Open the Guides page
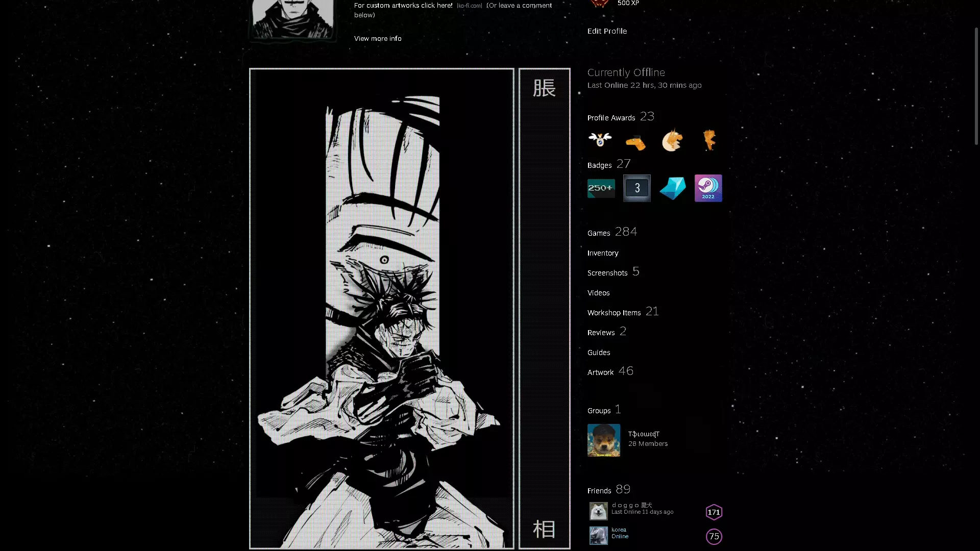The height and width of the screenshot is (551, 980). (x=599, y=353)
